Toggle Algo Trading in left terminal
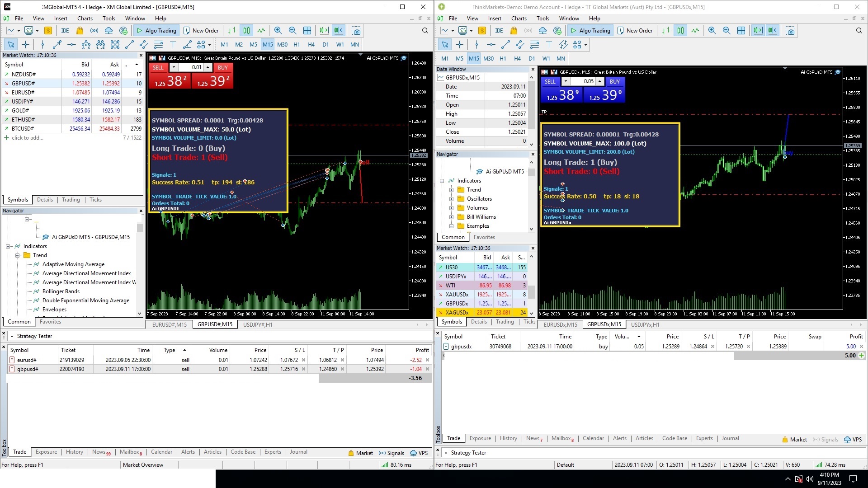The width and height of the screenshot is (868, 488). [x=156, y=31]
